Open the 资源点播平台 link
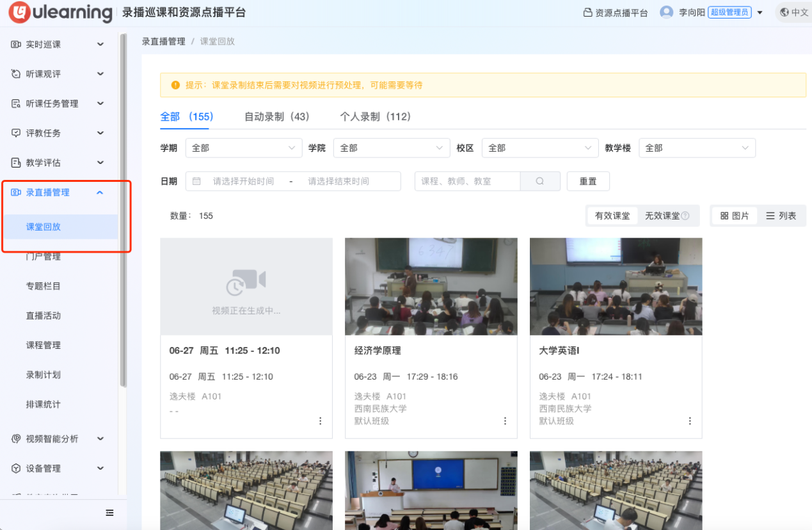The width and height of the screenshot is (812, 530). click(616, 13)
